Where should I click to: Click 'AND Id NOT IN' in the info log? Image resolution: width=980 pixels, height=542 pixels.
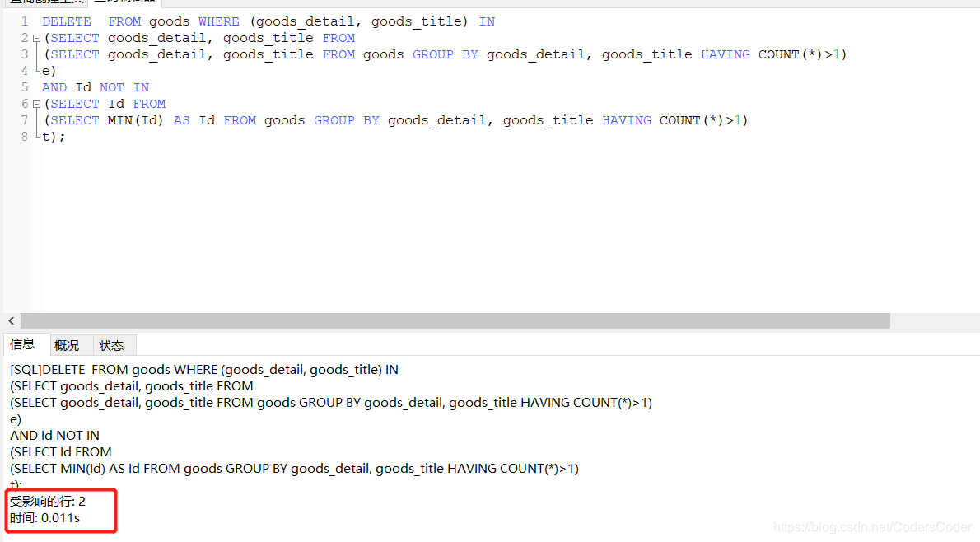coord(54,435)
